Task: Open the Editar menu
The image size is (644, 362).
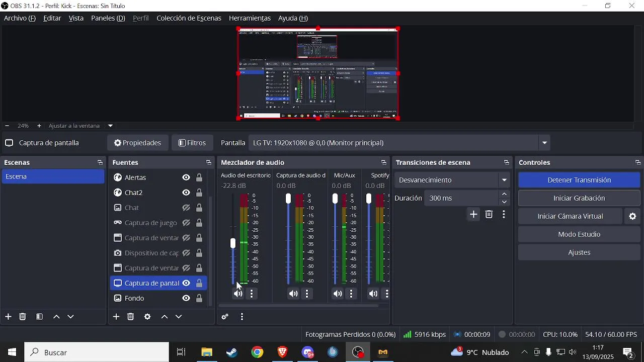Action: coord(52,18)
